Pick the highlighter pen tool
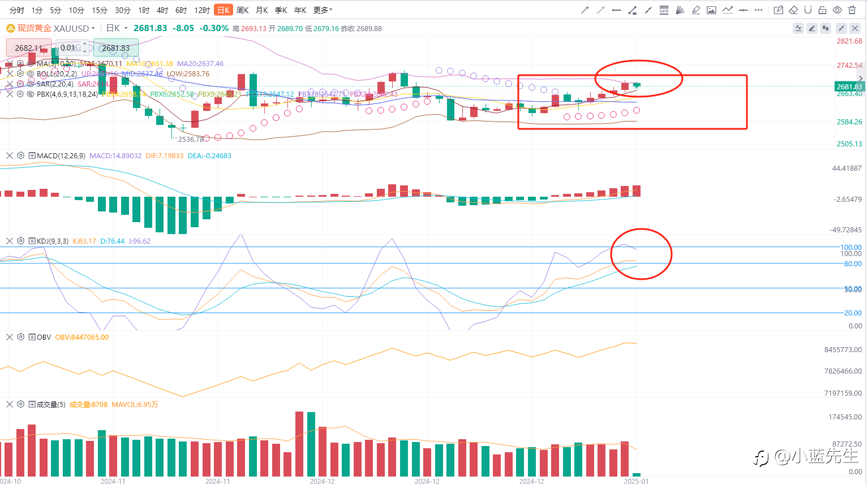Viewport: 868px width, 485px height. point(696,10)
